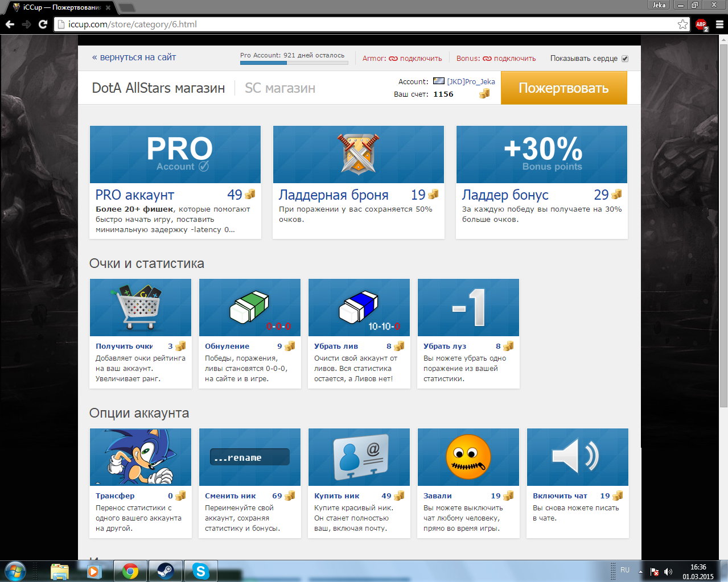Image resolution: width=728 pixels, height=582 pixels.
Task: Click the shopping cart points icon
Action: [141, 307]
